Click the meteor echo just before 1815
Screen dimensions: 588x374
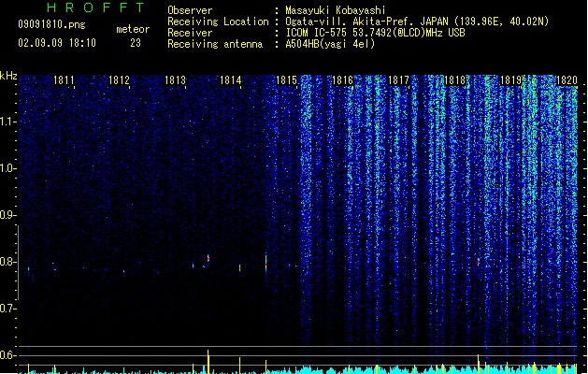[265, 264]
